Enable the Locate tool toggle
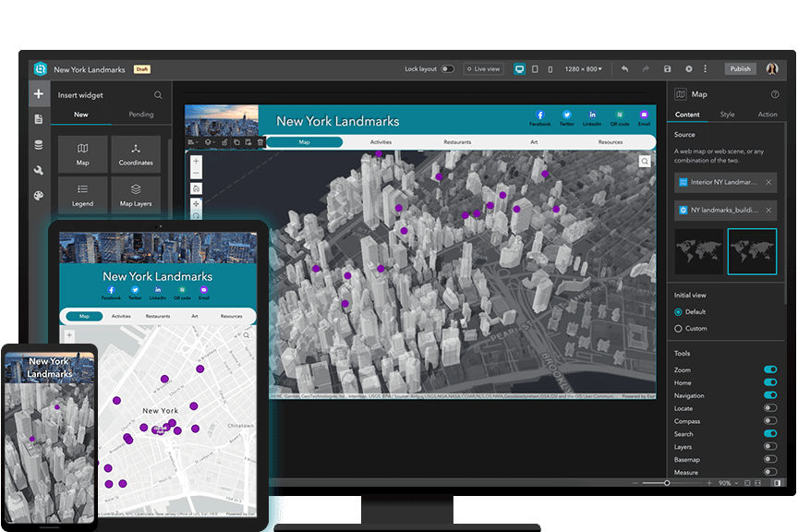The width and height of the screenshot is (798, 532). (771, 407)
